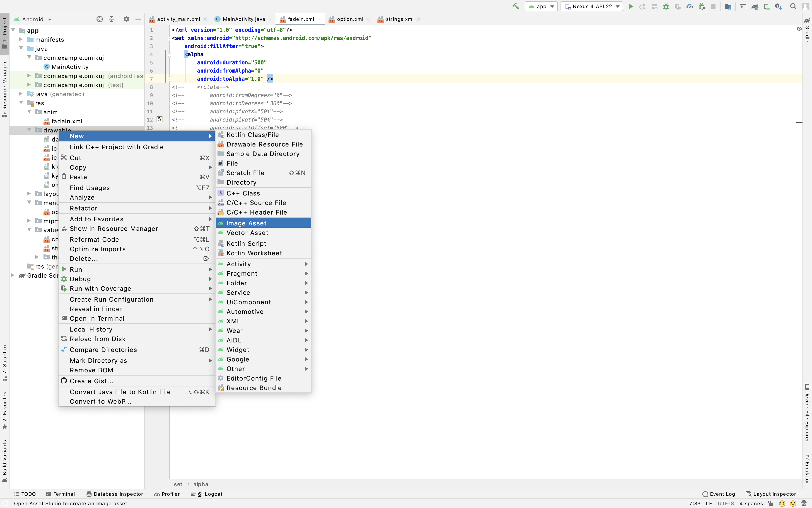The height and width of the screenshot is (508, 812).
Task: Collapse the java folder
Action: pyautogui.click(x=21, y=48)
